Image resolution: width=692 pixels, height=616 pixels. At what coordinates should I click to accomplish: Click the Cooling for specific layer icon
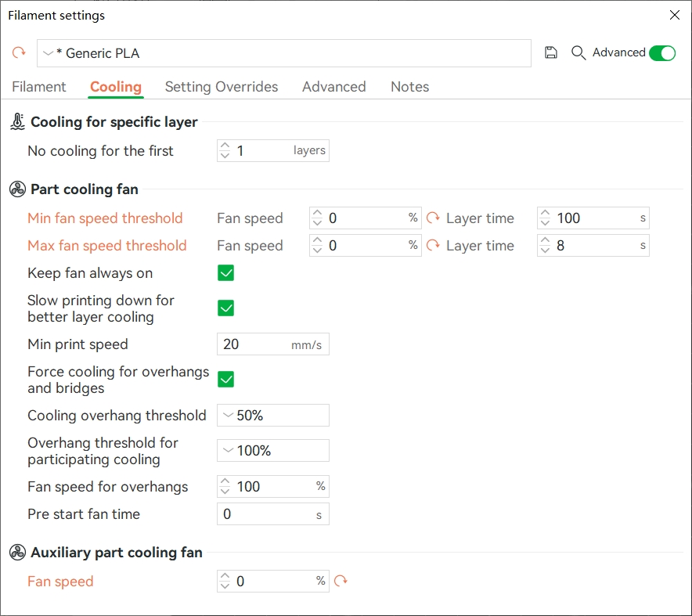[18, 122]
